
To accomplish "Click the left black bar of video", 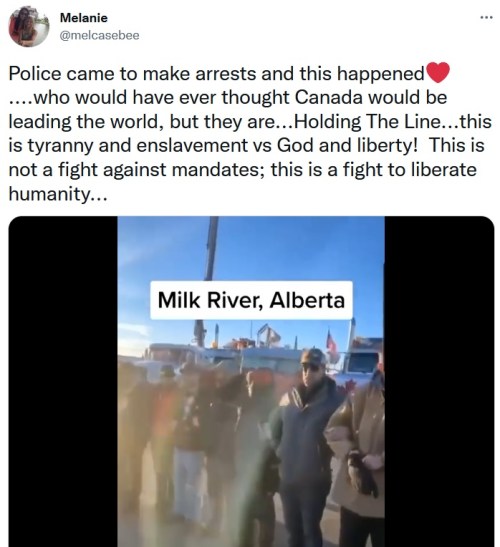I will tap(63, 381).
